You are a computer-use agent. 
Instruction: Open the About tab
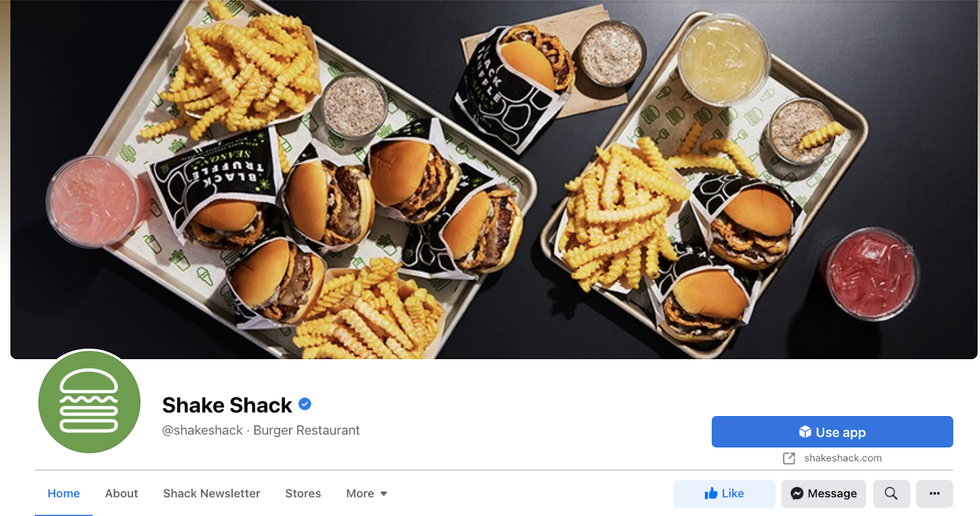(121, 493)
